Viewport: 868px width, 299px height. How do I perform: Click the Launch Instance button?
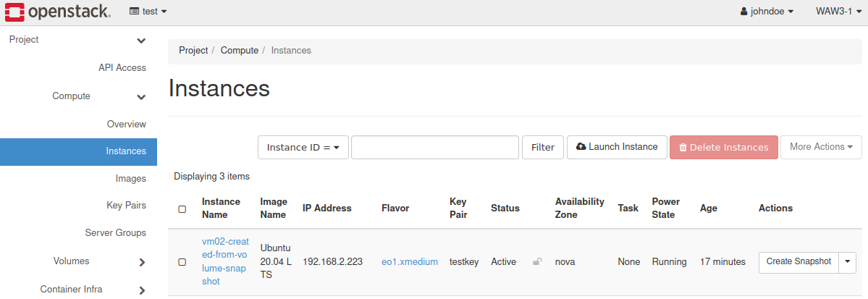point(617,147)
